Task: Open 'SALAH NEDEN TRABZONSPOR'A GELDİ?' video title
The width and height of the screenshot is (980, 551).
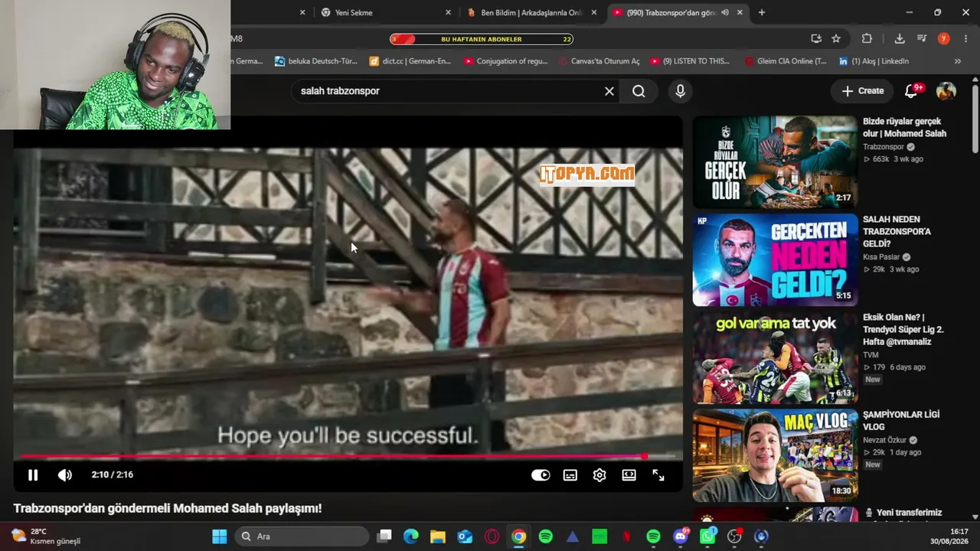Action: tap(897, 232)
